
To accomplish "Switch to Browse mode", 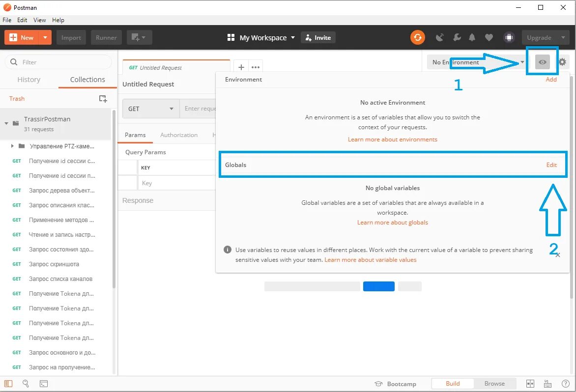I will point(494,384).
